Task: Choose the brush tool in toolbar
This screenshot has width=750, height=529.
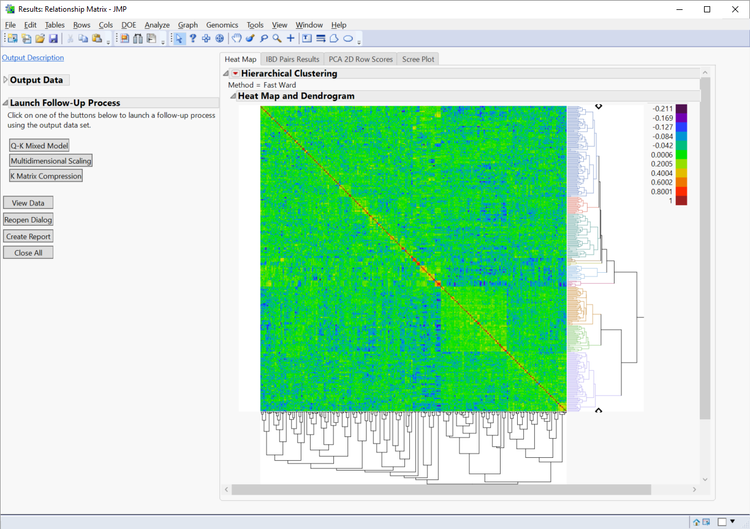Action: coord(250,39)
